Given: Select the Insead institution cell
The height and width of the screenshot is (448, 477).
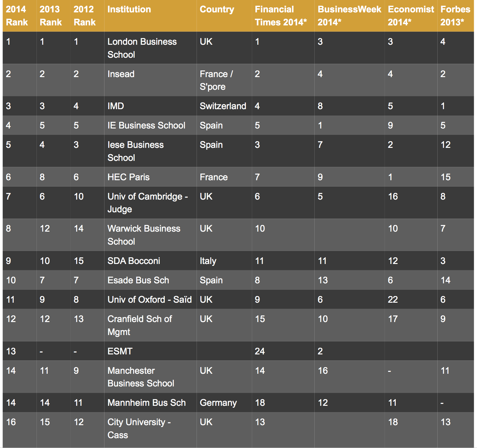Looking at the screenshot, I should coord(151,80).
